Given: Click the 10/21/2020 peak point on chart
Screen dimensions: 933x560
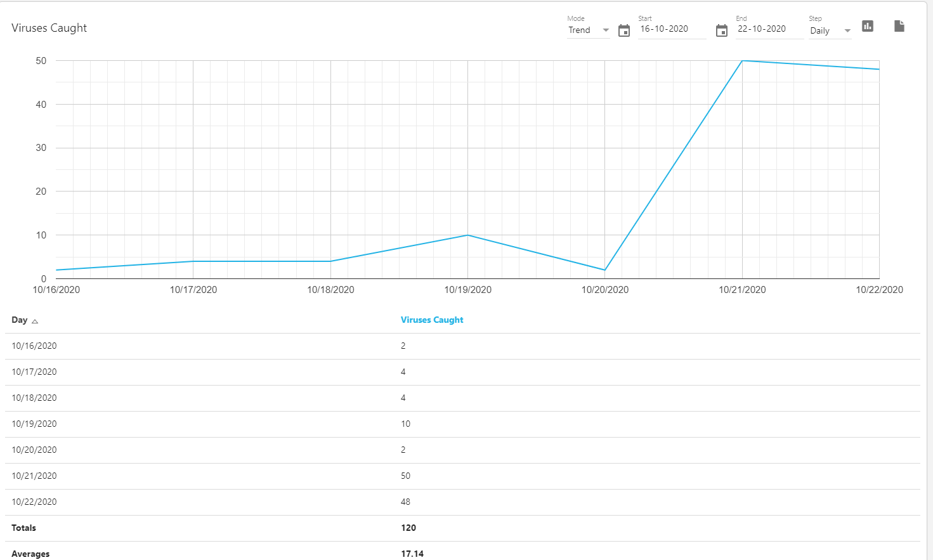Looking at the screenshot, I should point(742,61).
